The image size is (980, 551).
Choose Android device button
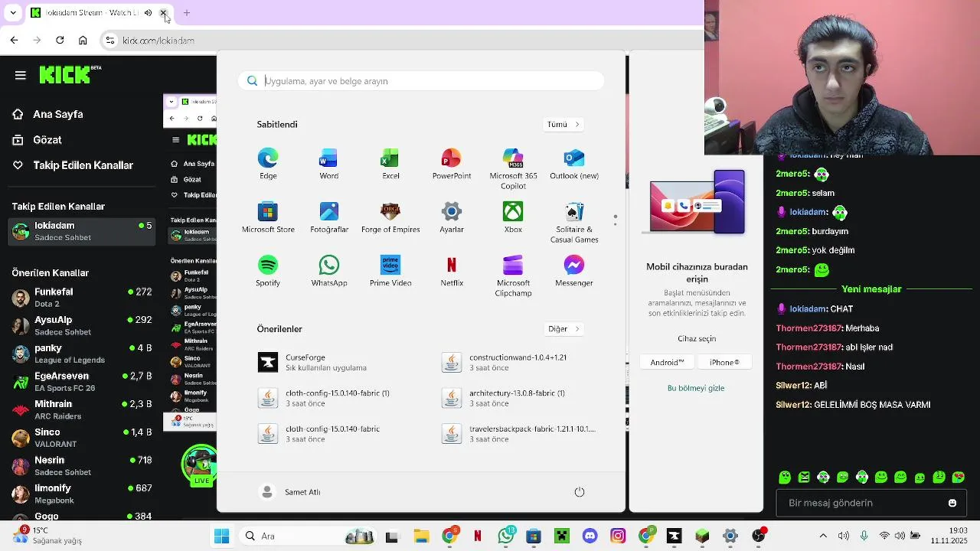click(x=667, y=362)
